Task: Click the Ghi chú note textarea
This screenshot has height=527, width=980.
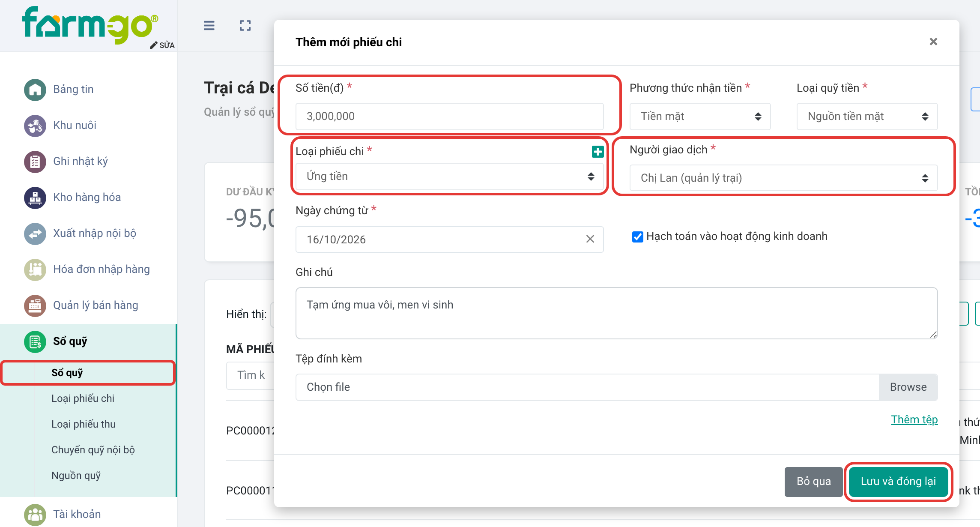Action: (x=616, y=313)
